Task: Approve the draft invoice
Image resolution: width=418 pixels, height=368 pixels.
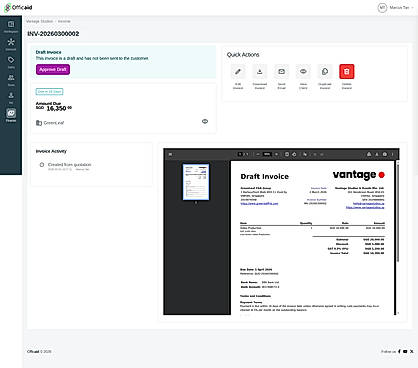Action: click(x=53, y=69)
